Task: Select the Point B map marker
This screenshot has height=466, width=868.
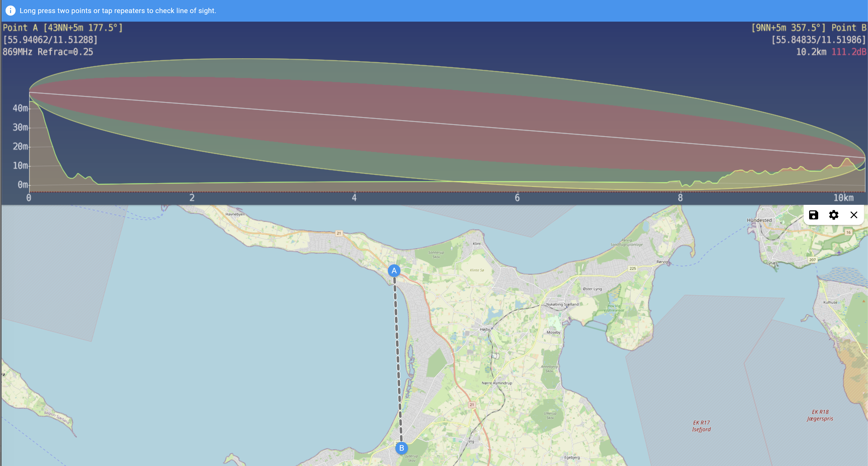Action: pyautogui.click(x=401, y=448)
